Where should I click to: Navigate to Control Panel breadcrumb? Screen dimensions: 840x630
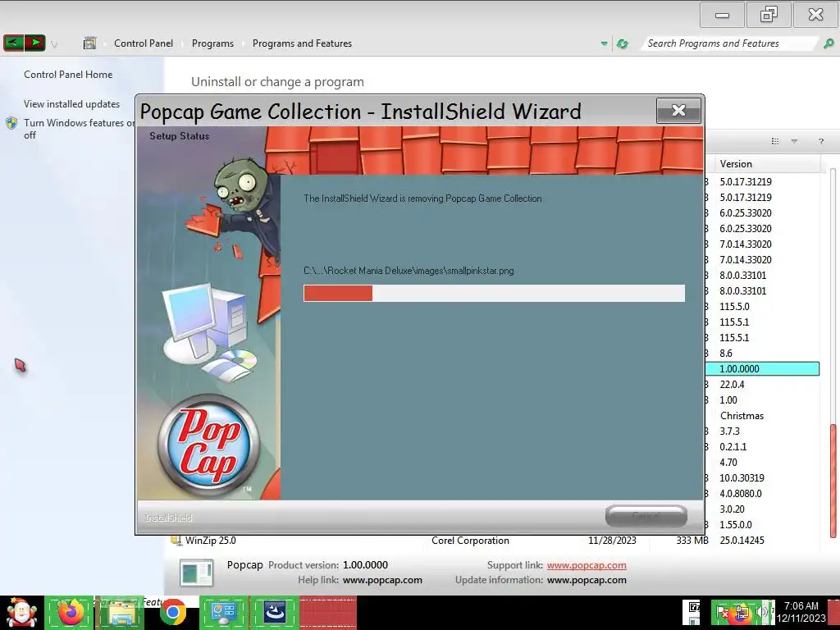tap(143, 43)
